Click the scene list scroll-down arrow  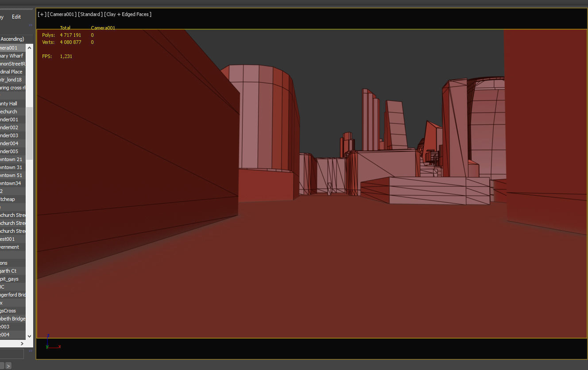click(x=30, y=336)
